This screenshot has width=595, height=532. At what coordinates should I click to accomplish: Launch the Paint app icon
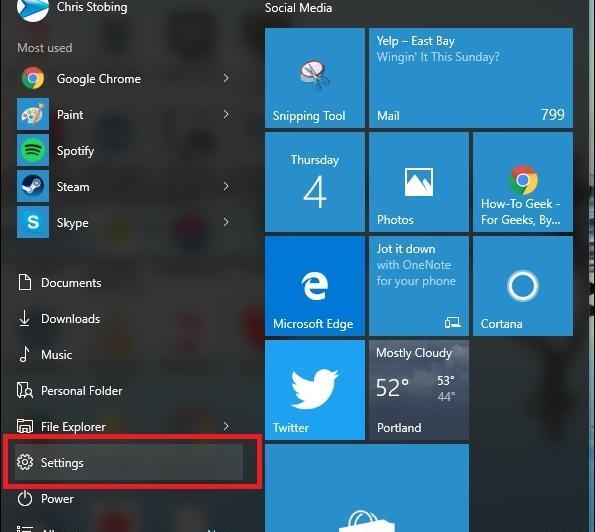(33, 114)
